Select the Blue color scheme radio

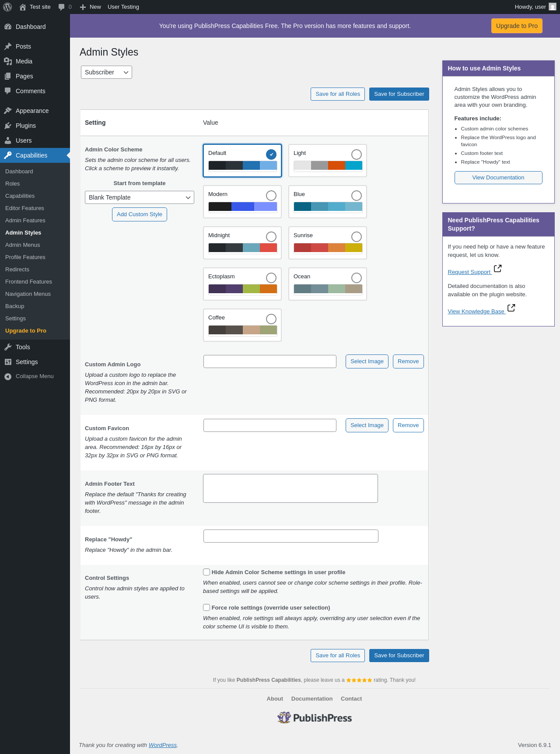click(x=357, y=196)
